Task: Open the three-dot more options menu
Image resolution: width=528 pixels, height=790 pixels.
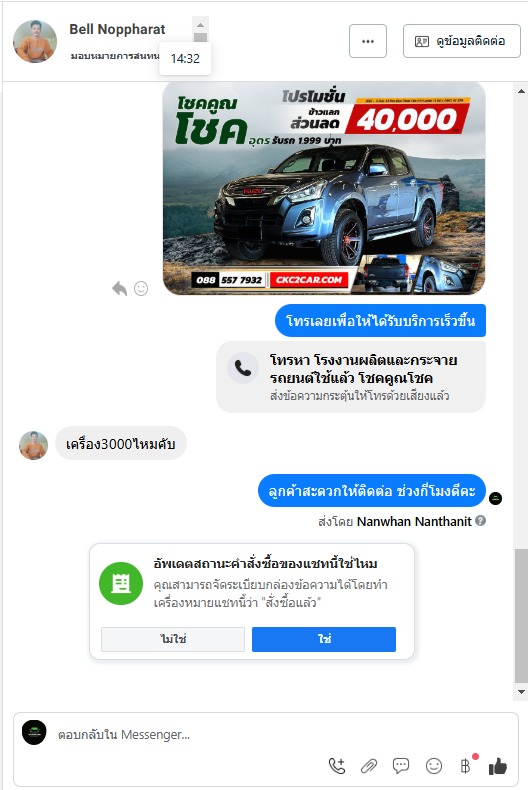Action: 368,41
